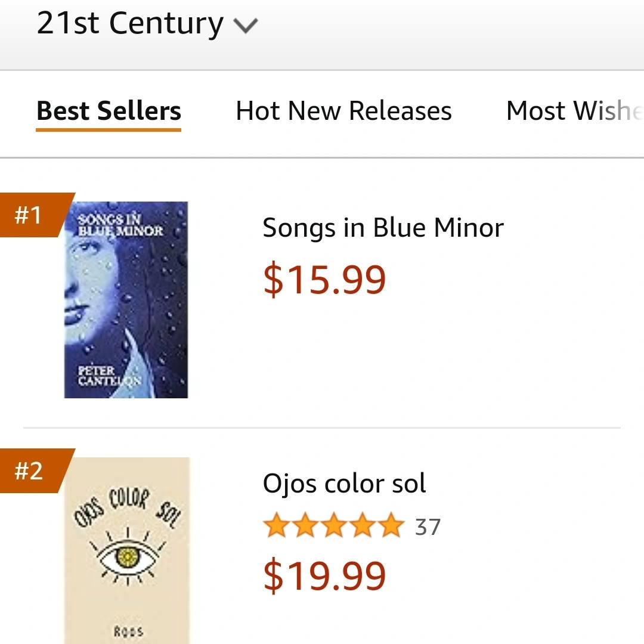The image size is (644, 644).
Task: Click the Rods author text on cover
Action: point(128,631)
